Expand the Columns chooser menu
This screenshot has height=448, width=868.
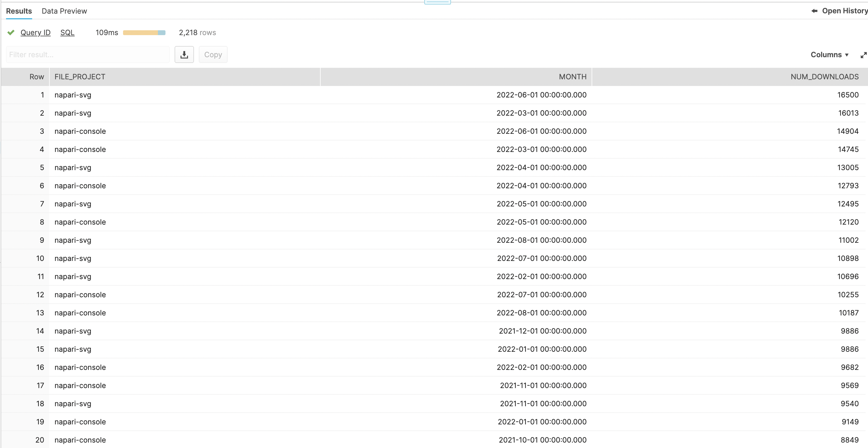pyautogui.click(x=830, y=54)
